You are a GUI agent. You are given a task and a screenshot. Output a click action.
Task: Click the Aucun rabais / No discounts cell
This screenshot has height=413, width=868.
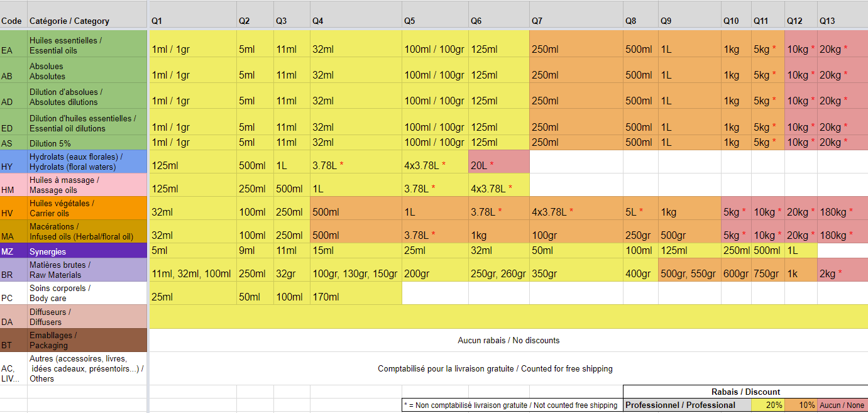pos(508,340)
